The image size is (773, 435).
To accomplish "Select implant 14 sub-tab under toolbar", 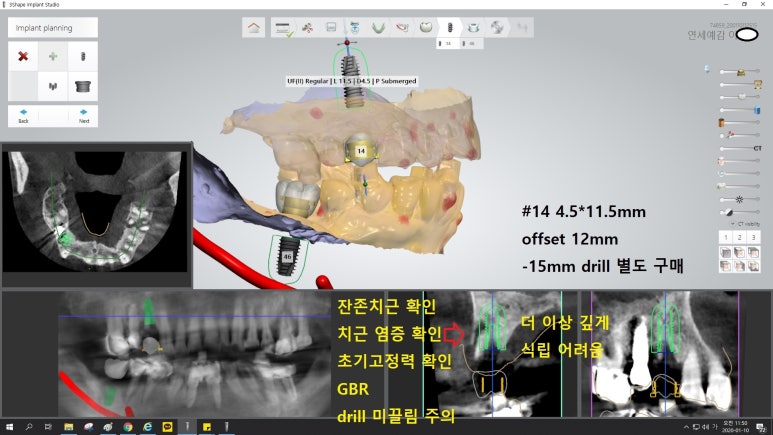I will (x=447, y=44).
